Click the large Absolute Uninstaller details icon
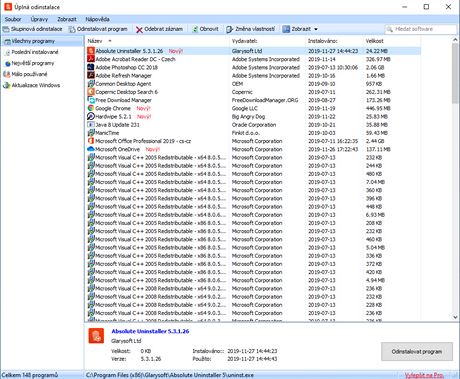 tap(96, 336)
